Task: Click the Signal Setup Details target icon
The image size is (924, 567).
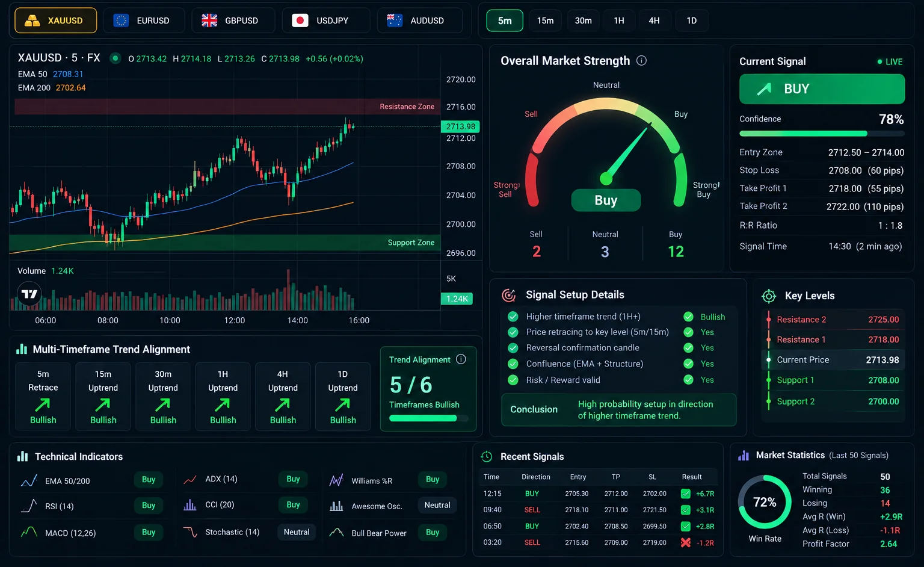Action: (509, 295)
